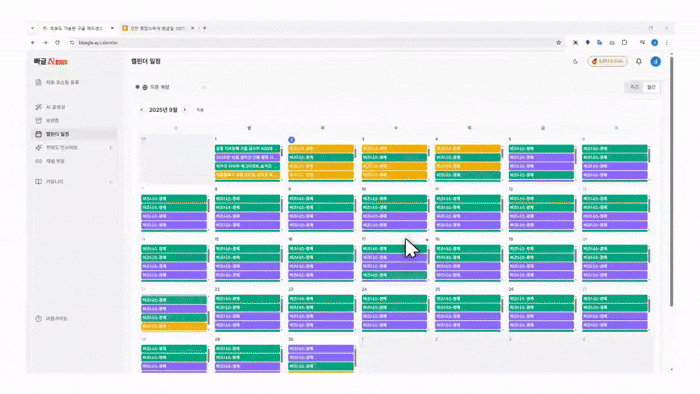Click the site info icon in address bar
700x394 pixels.
pyautogui.click(x=72, y=42)
